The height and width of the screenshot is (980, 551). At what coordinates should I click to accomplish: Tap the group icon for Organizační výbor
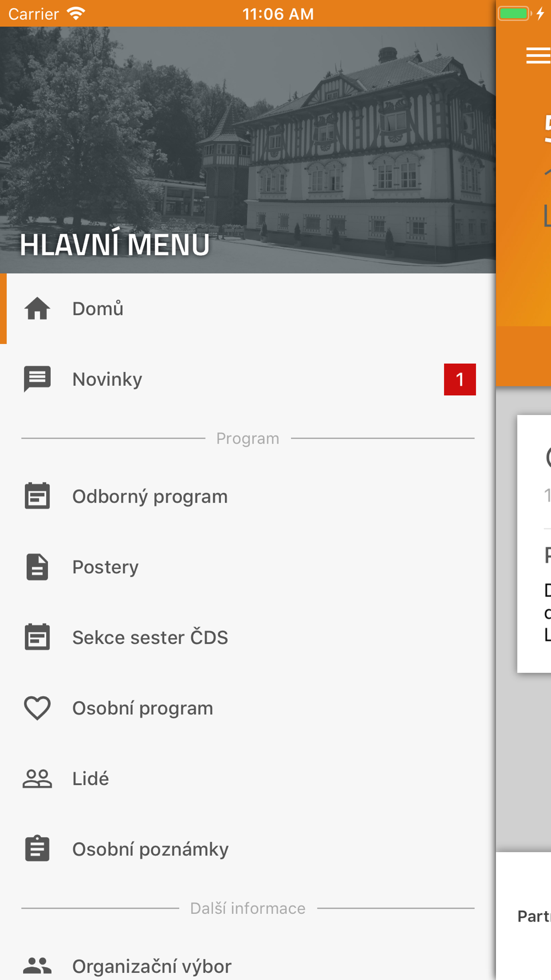(37, 966)
